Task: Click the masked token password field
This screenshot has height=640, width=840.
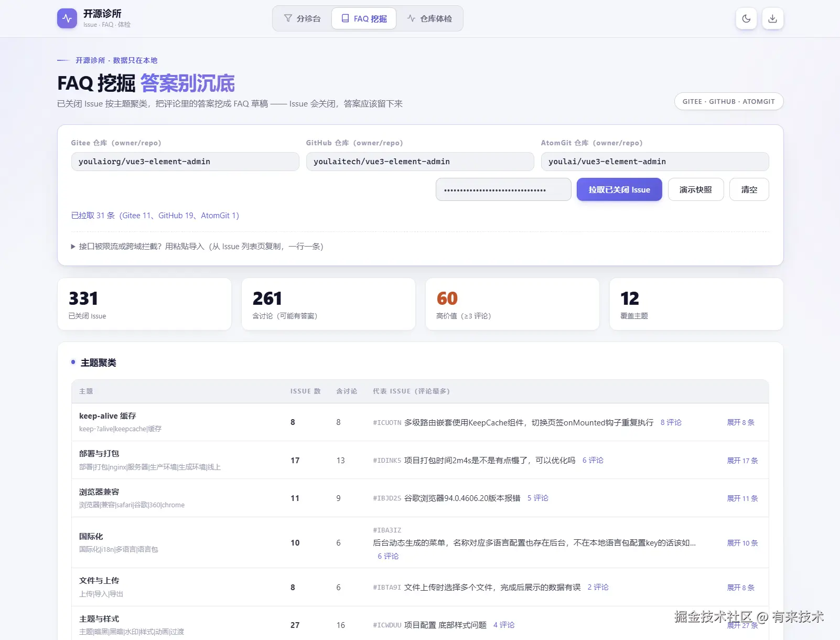Action: coord(503,189)
